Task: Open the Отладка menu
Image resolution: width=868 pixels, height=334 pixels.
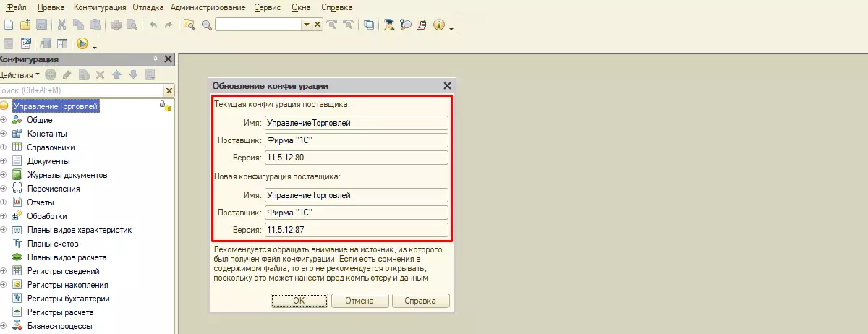Action: click(x=149, y=7)
